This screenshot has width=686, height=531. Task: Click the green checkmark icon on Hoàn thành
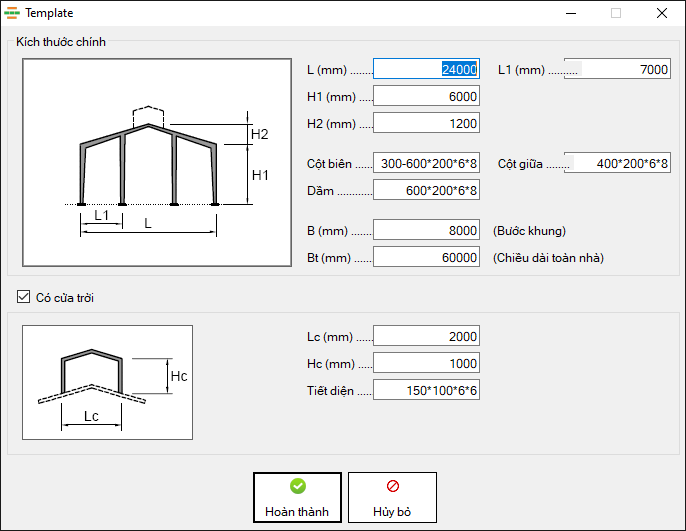[x=298, y=486]
